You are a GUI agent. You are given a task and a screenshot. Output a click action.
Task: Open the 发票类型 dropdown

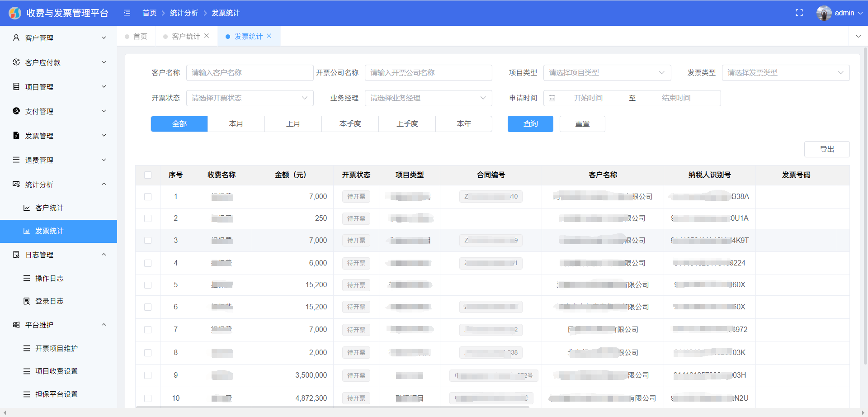[x=786, y=73]
